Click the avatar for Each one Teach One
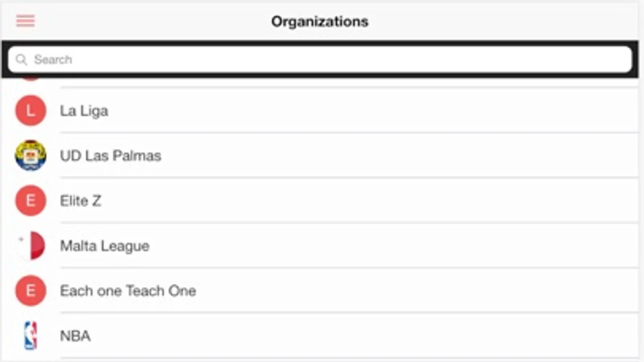 click(x=31, y=290)
